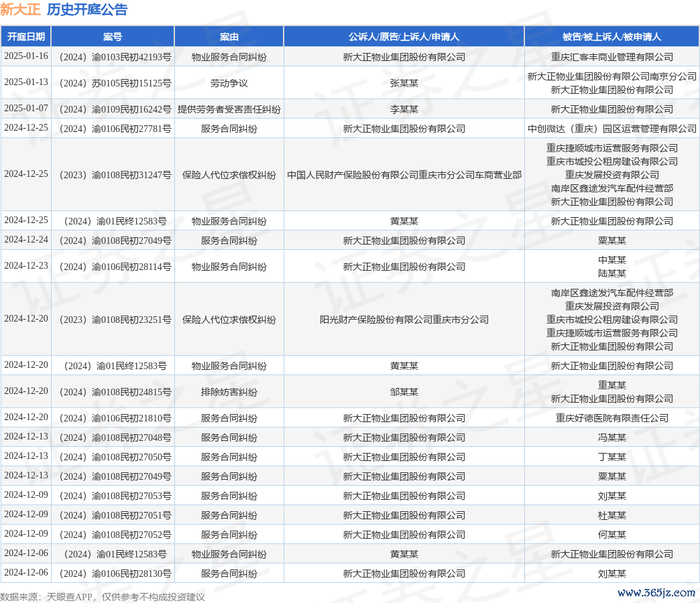Screen dimensions: 700x603
Task: Select the date 2025-01-13
Action: 26,82
